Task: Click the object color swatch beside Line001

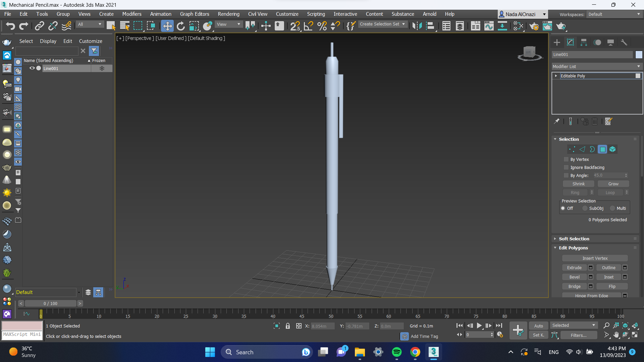Action: [639, 54]
